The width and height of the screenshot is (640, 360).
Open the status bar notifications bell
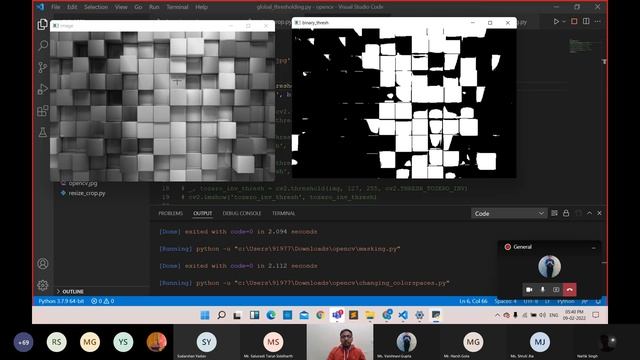tap(598, 301)
